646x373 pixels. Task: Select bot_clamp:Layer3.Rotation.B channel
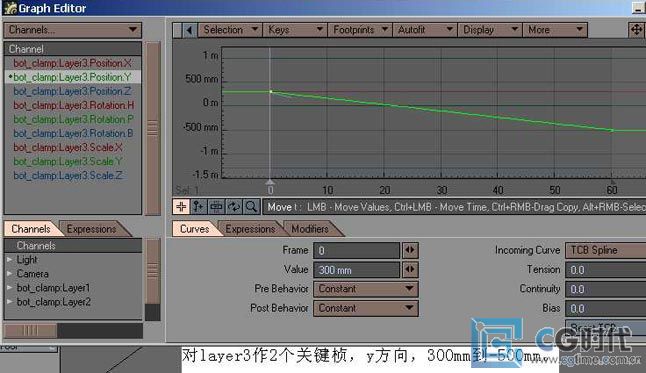[73, 133]
